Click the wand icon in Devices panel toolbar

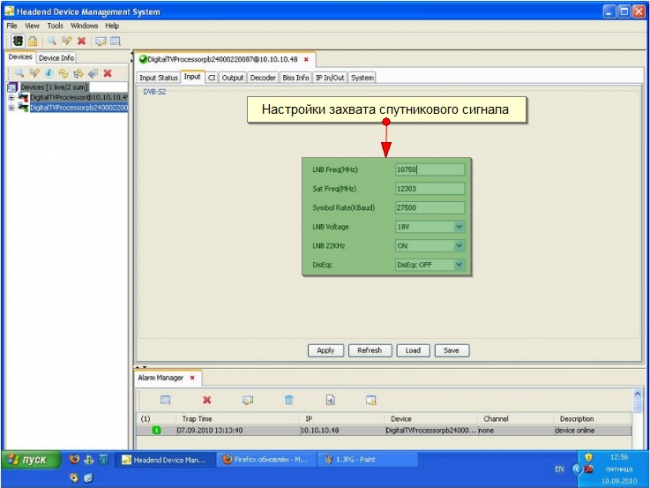click(34, 73)
